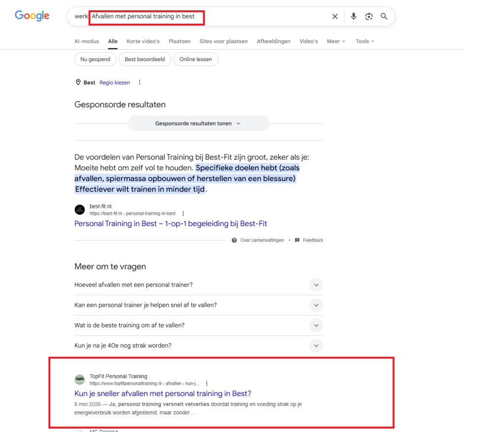The image size is (504, 432).
Task: Open the Korte video's tab
Action: click(143, 41)
